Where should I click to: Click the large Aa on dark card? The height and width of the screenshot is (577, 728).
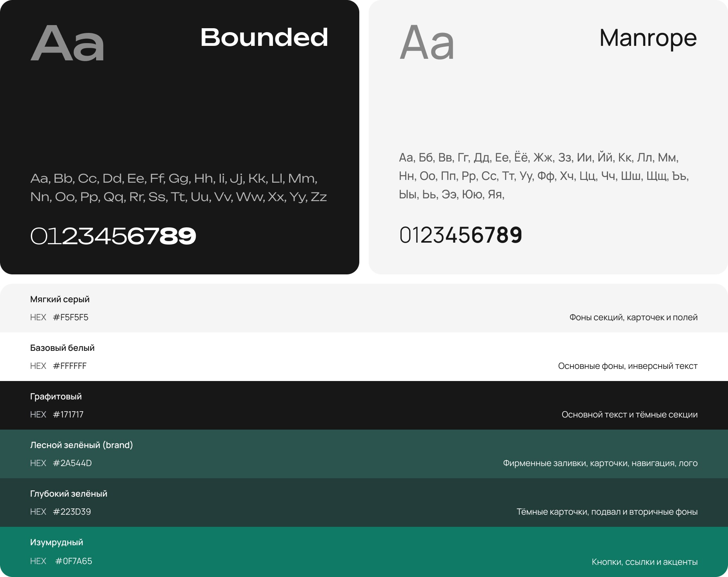pos(67,43)
